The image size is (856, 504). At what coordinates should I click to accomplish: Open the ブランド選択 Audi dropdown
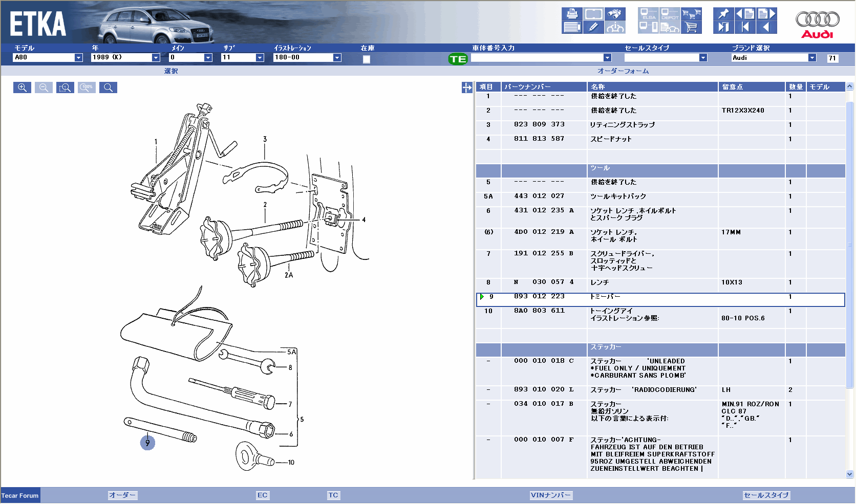(x=812, y=58)
